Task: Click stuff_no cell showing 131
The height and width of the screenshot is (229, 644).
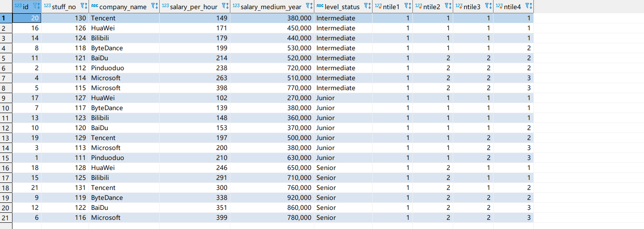Action: (65, 187)
